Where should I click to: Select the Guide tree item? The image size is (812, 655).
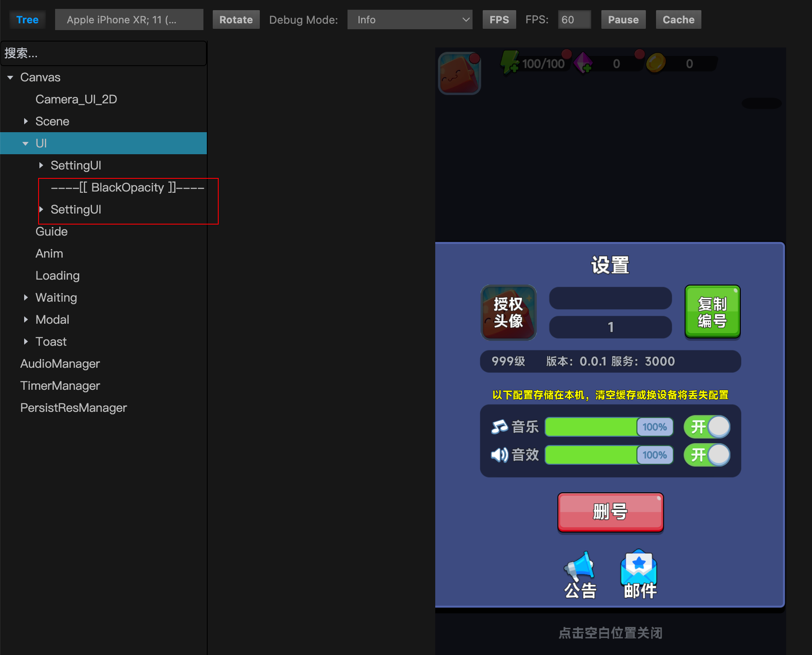click(x=52, y=232)
